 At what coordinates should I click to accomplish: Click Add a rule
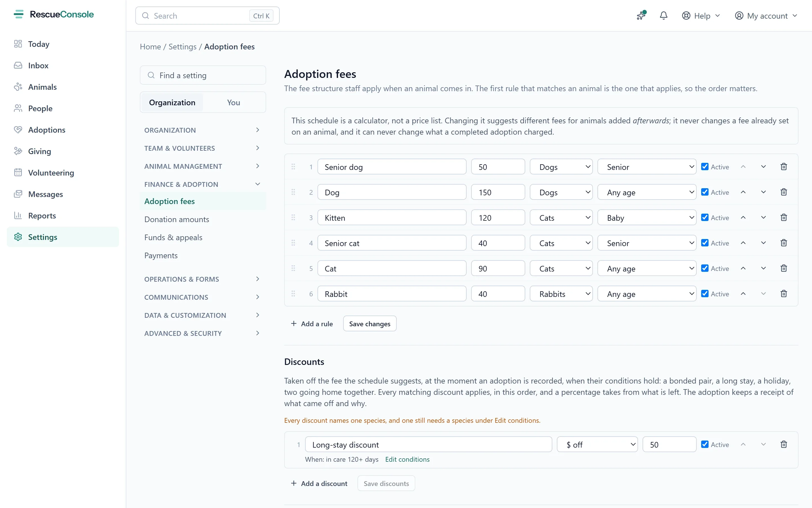pyautogui.click(x=312, y=323)
